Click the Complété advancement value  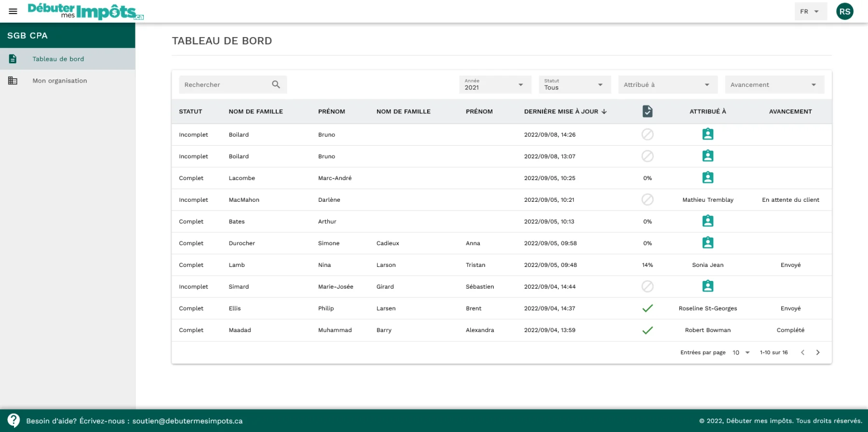coord(790,330)
